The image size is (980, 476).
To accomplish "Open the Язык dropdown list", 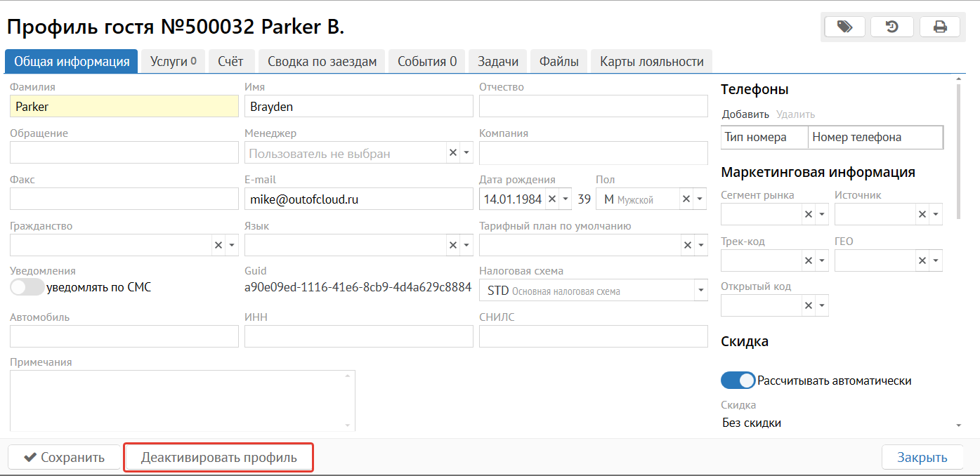I will pyautogui.click(x=466, y=245).
